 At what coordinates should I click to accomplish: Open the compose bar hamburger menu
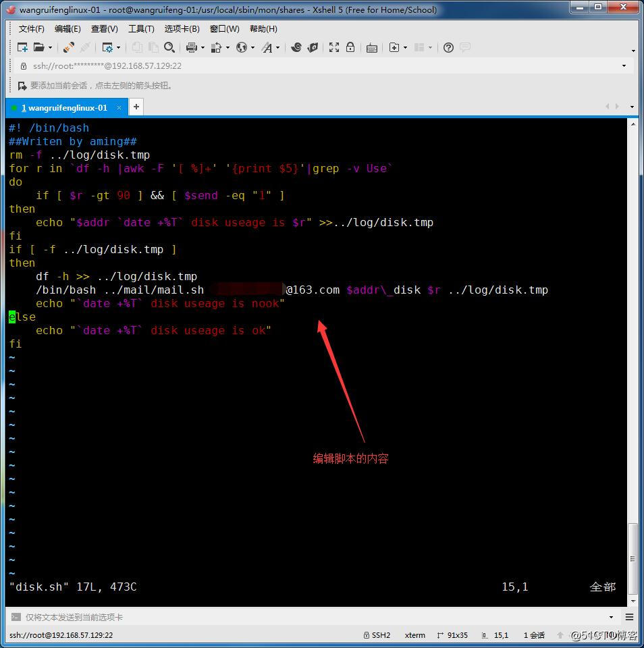coord(629,617)
